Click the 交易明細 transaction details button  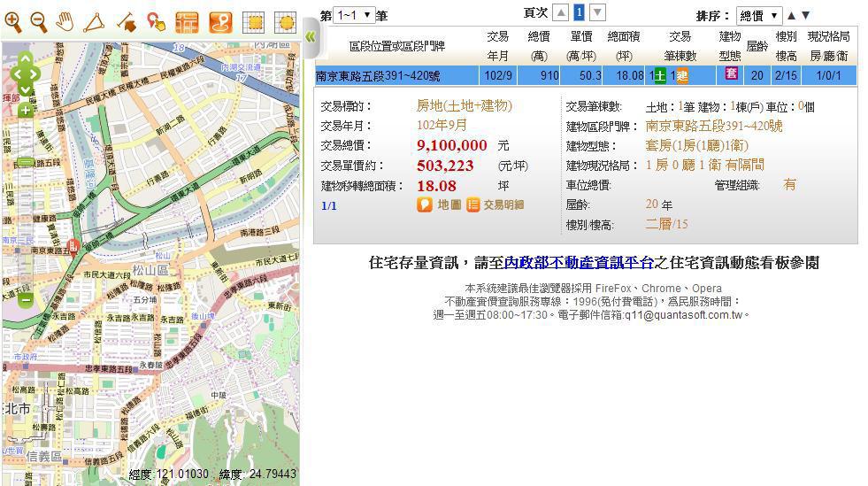[495, 204]
